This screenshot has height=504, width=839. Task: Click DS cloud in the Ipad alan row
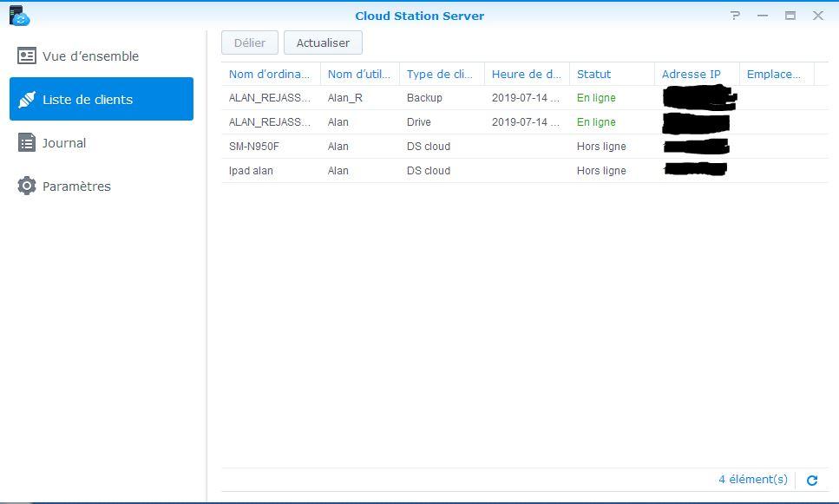(x=428, y=171)
